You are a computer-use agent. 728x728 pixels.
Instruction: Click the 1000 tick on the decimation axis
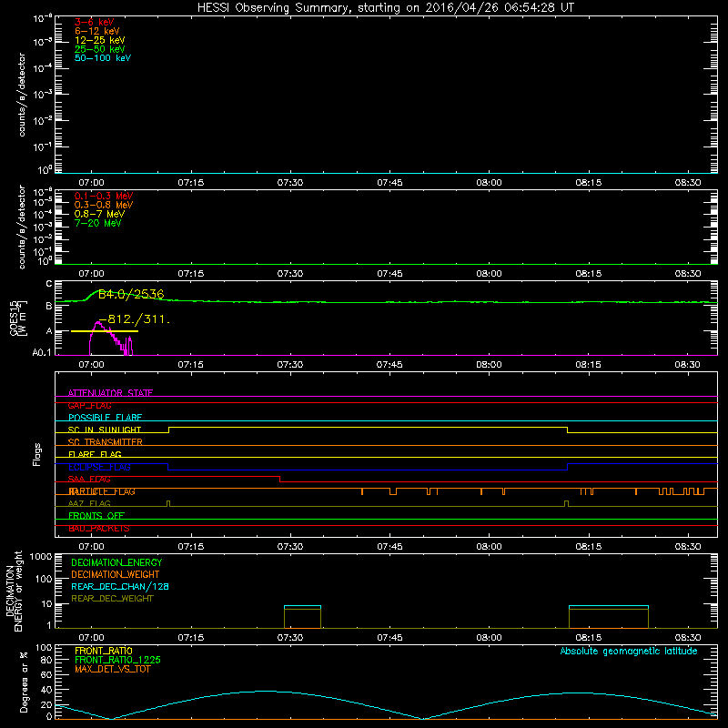coord(41,557)
